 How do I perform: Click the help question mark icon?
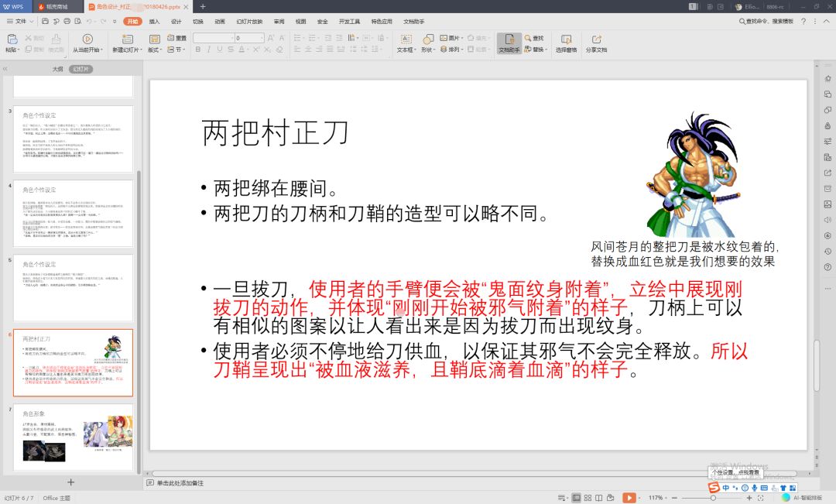803,22
